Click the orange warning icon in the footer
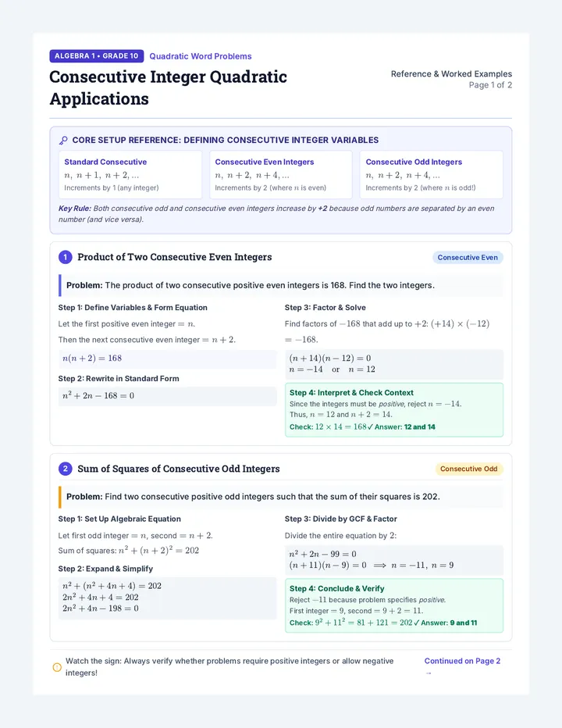 (57, 667)
